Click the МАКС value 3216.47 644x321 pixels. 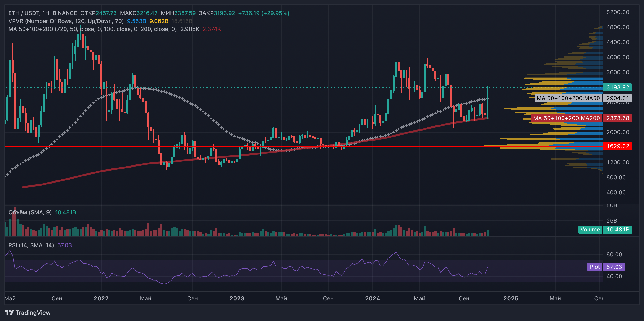[x=147, y=13]
